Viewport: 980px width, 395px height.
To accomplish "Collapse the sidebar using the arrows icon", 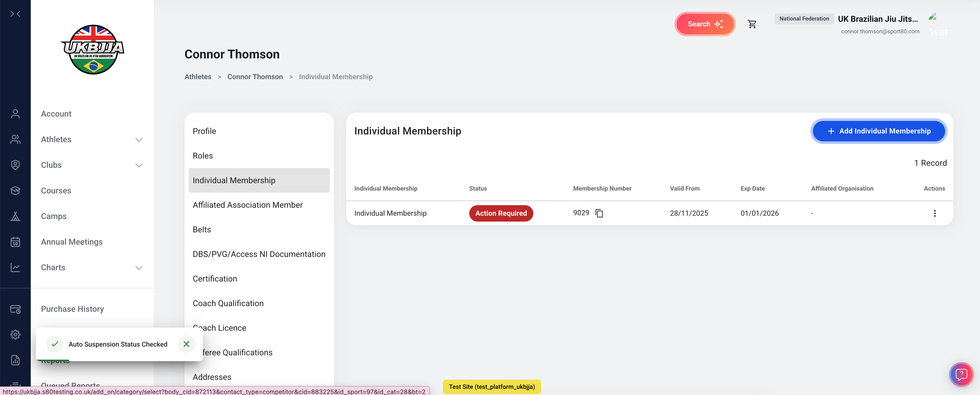I will 15,14.
